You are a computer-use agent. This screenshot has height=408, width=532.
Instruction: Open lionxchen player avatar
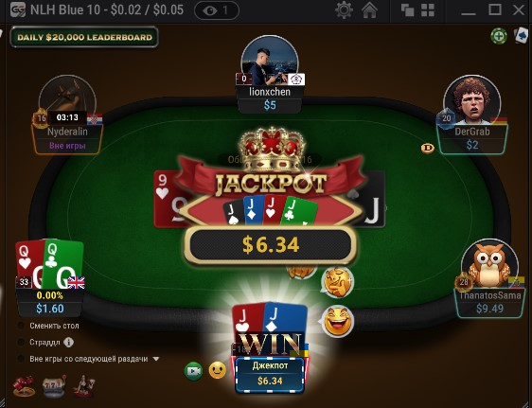point(270,61)
